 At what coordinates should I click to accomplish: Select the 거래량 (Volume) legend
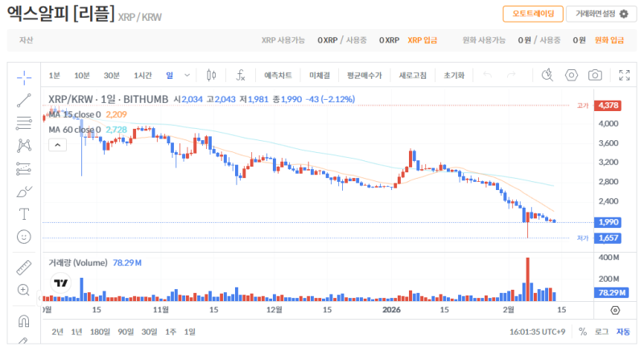78,262
